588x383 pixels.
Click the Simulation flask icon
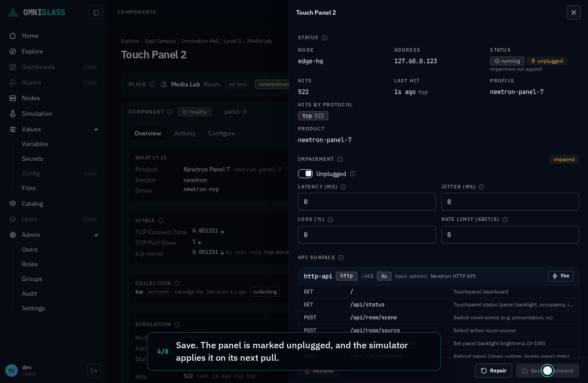pyautogui.click(x=13, y=114)
